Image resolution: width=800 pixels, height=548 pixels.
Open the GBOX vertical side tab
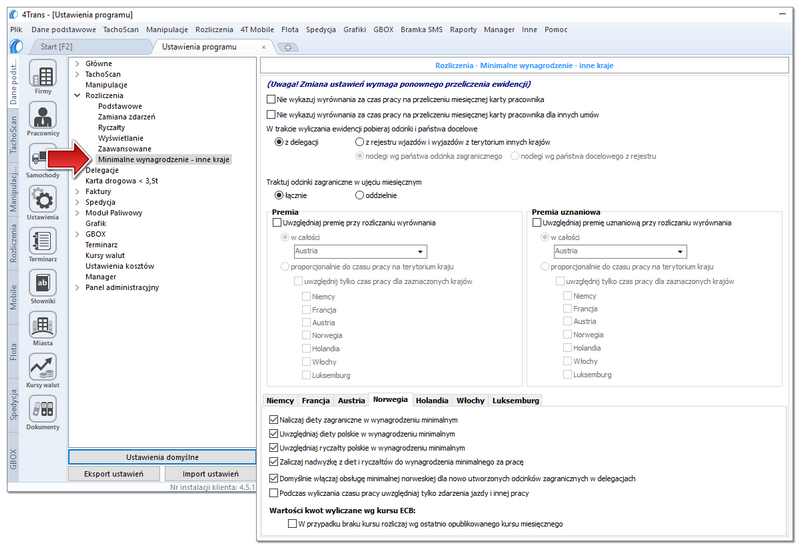click(x=13, y=459)
